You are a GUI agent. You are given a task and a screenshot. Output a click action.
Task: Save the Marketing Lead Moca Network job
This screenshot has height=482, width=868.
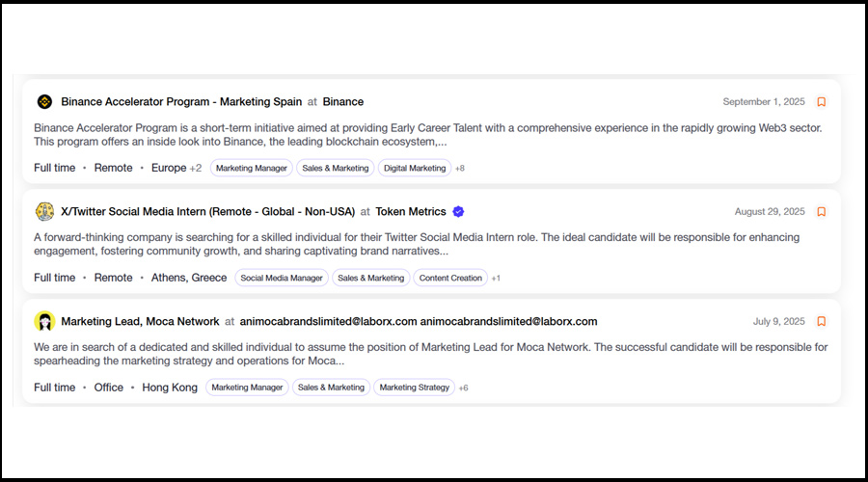pos(822,321)
